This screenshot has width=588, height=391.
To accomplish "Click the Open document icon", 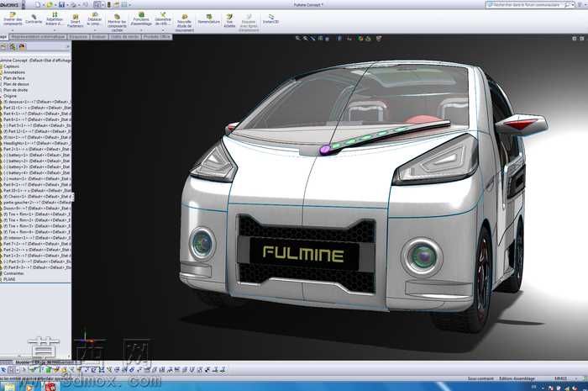I will (x=49, y=4).
